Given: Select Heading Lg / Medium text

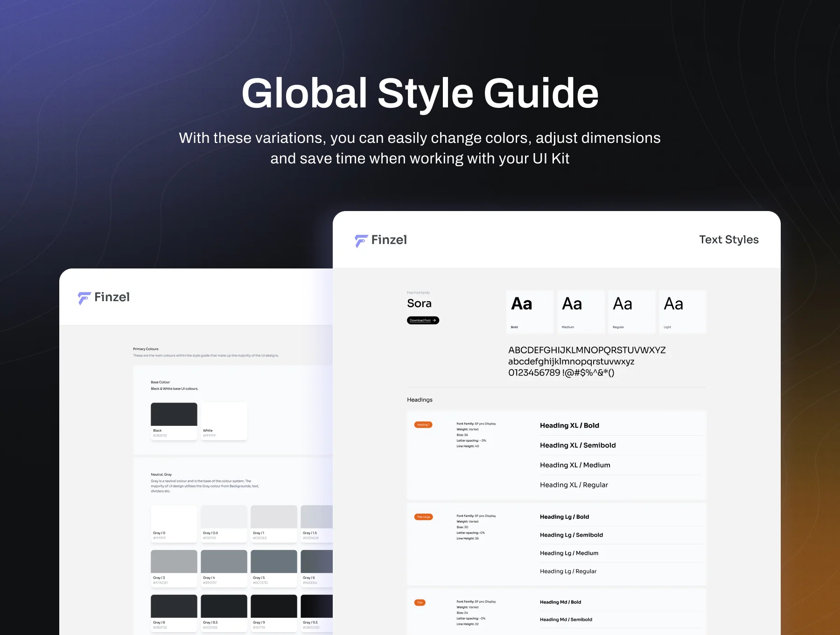Looking at the screenshot, I should coord(569,553).
